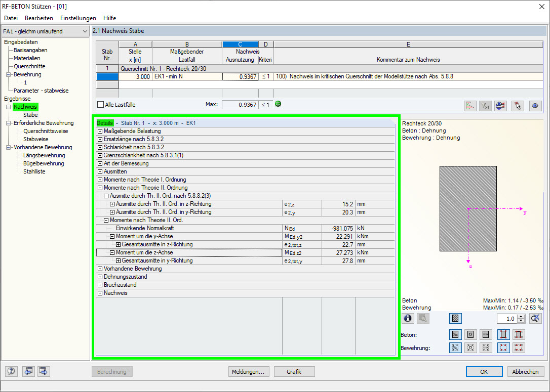Select the sigma stress icon in the Beton row
Image resolution: width=550 pixels, height=392 pixels.
pyautogui.click(x=470, y=334)
